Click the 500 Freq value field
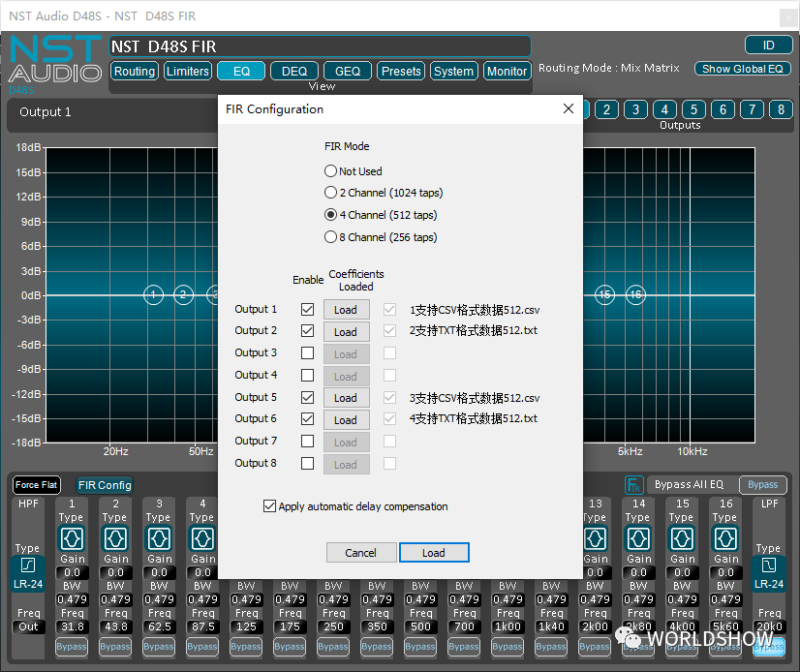The image size is (800, 672). [420, 626]
